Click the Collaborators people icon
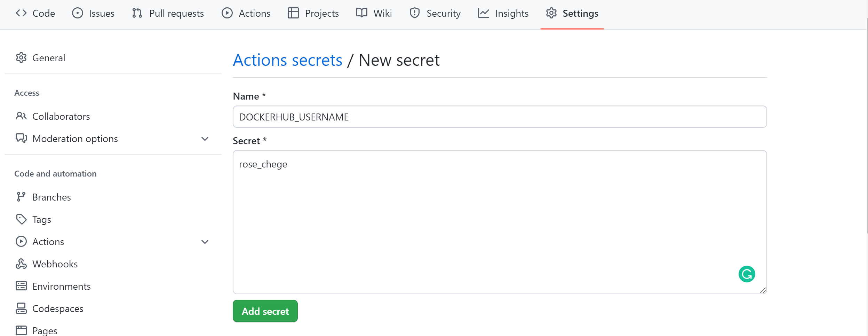Image resolution: width=868 pixels, height=336 pixels. pyautogui.click(x=21, y=116)
